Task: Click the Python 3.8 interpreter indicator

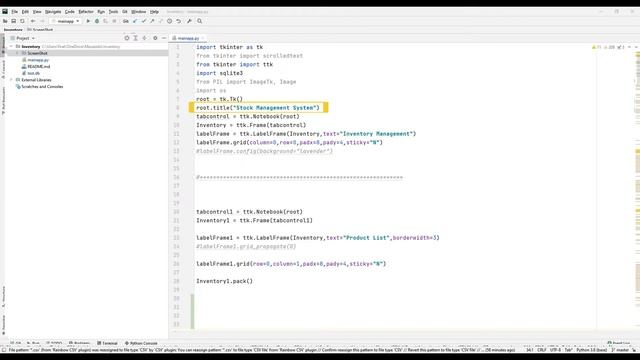Action: click(x=591, y=350)
